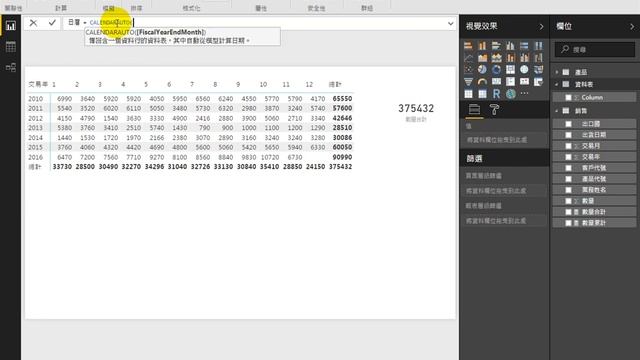This screenshot has width=640, height=360.
Task: Click the 格式化 ribbon group label
Action: point(191,8)
